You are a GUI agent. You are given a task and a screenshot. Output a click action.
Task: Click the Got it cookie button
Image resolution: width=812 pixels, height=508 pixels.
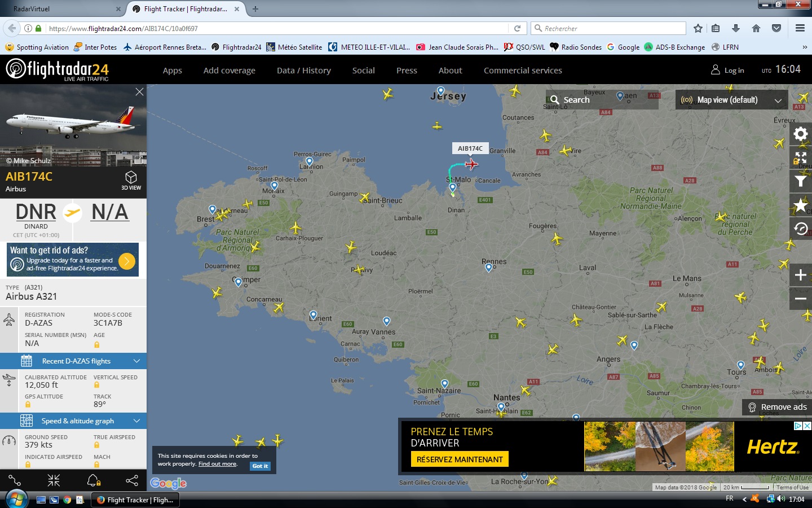(260, 466)
